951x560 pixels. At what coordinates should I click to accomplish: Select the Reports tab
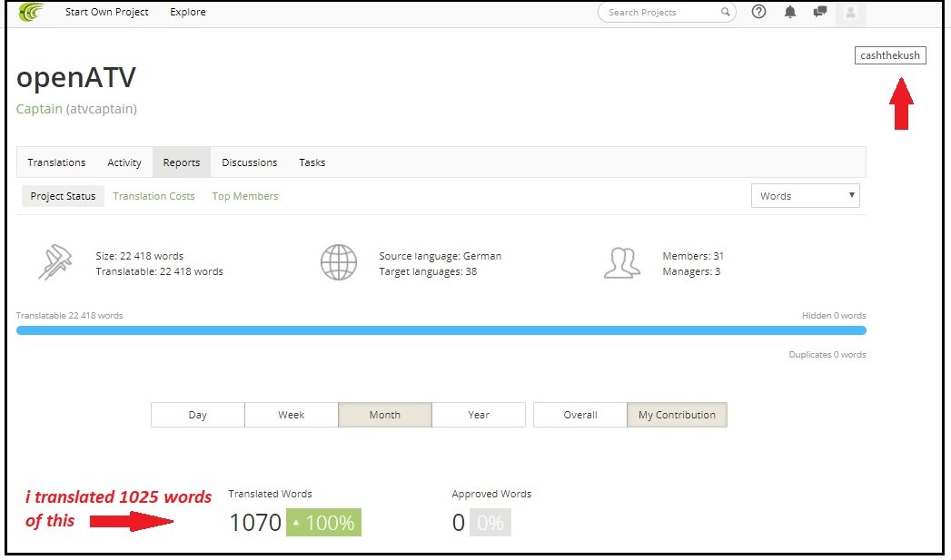182,162
